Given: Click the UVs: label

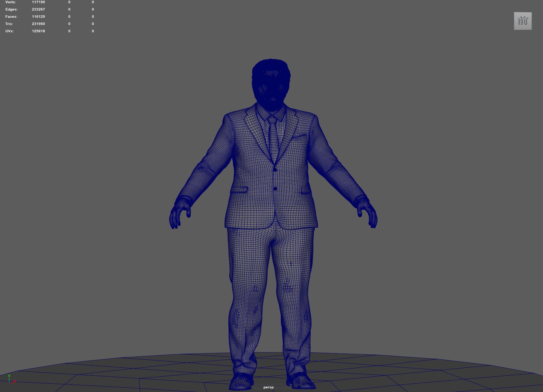Looking at the screenshot, I should click(x=9, y=31).
